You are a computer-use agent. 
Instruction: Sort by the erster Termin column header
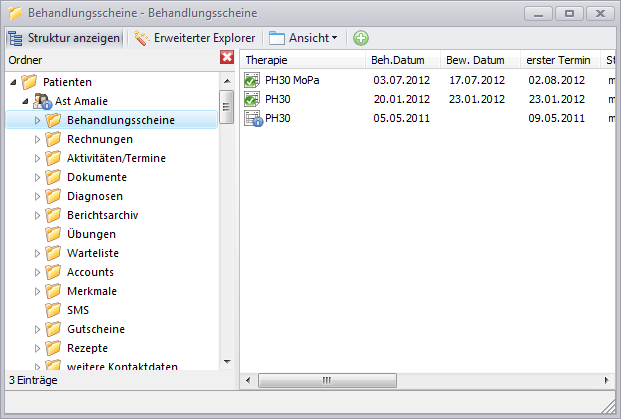click(x=560, y=60)
